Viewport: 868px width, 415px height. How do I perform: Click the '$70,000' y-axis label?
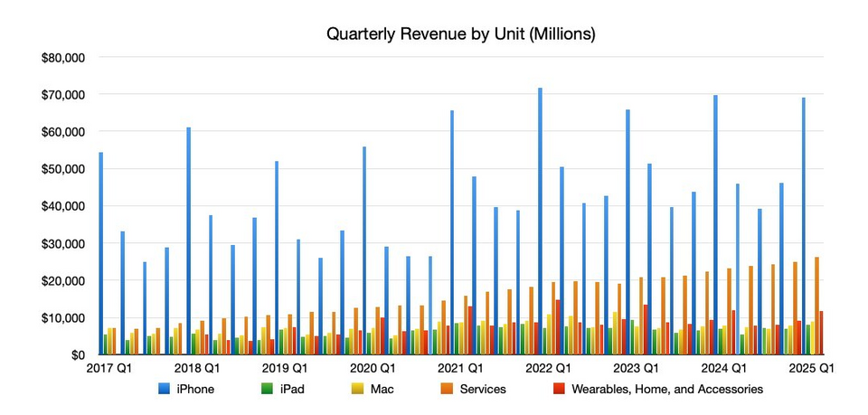[x=62, y=95]
